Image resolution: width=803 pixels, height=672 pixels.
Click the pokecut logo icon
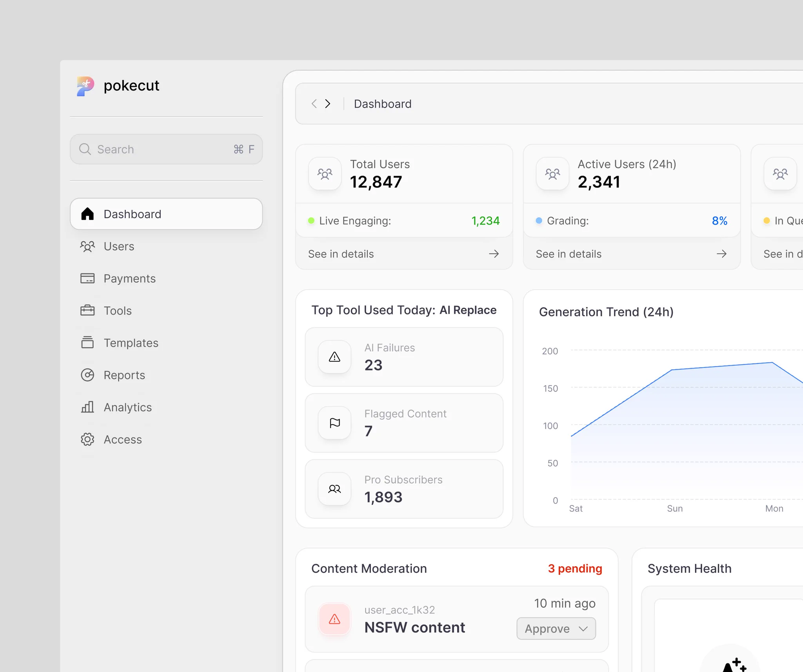pos(85,86)
